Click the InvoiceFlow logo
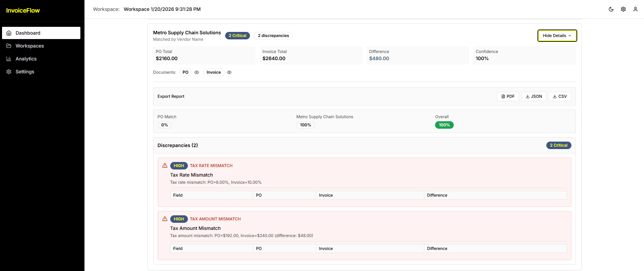 click(x=23, y=11)
